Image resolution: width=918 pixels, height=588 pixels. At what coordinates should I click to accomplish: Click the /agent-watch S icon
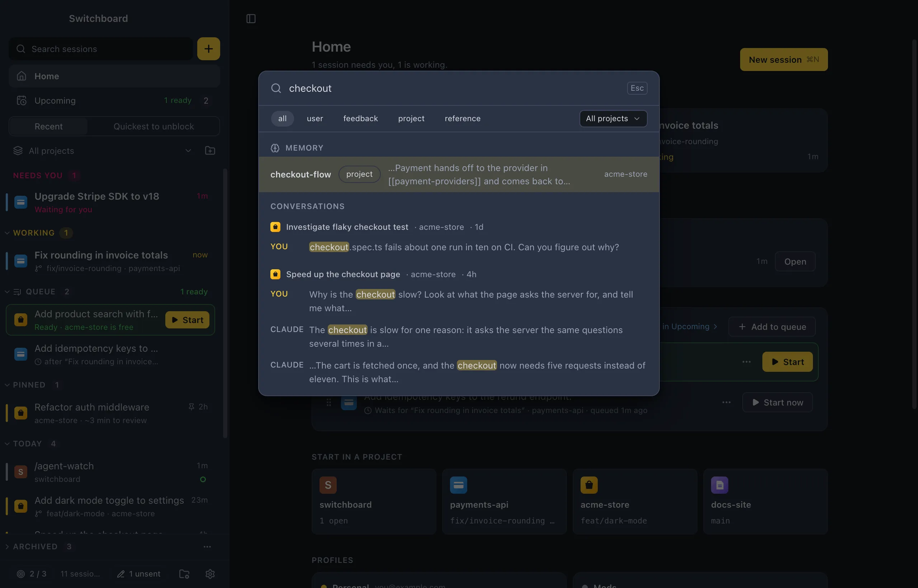(x=21, y=471)
